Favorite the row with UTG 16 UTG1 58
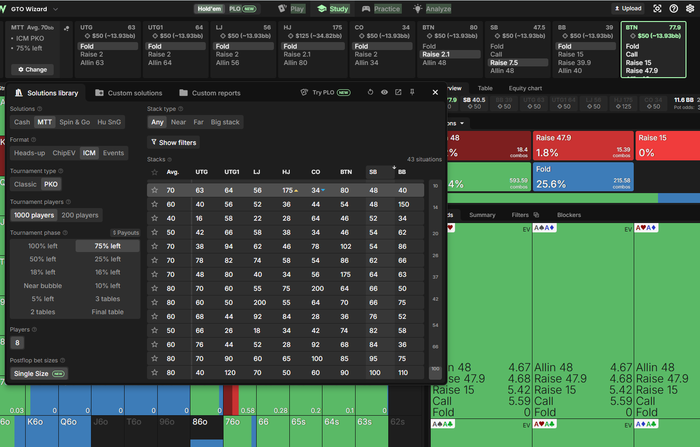The width and height of the screenshot is (700, 447). pos(154,218)
